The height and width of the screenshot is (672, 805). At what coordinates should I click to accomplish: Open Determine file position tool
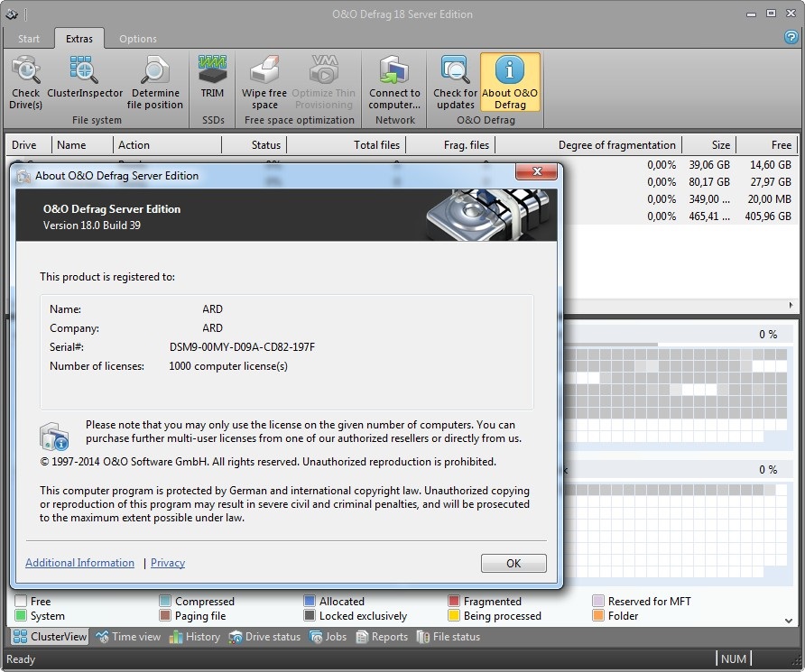155,83
